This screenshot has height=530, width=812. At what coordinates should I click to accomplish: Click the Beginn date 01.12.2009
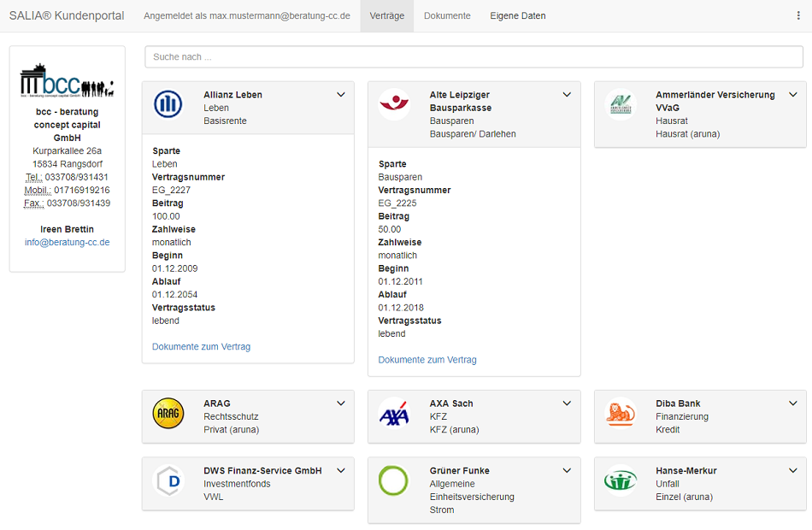tap(174, 268)
